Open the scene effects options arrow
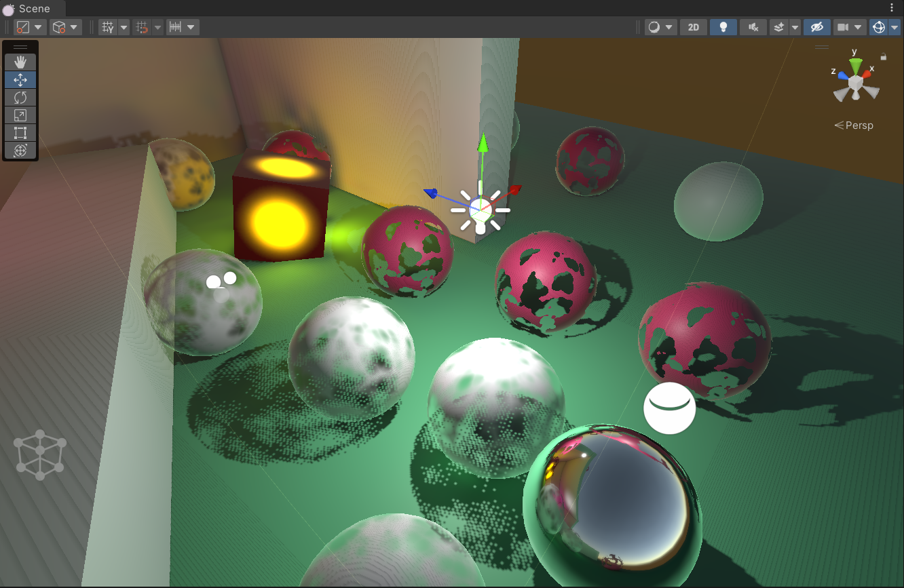This screenshot has height=588, width=904. (795, 27)
